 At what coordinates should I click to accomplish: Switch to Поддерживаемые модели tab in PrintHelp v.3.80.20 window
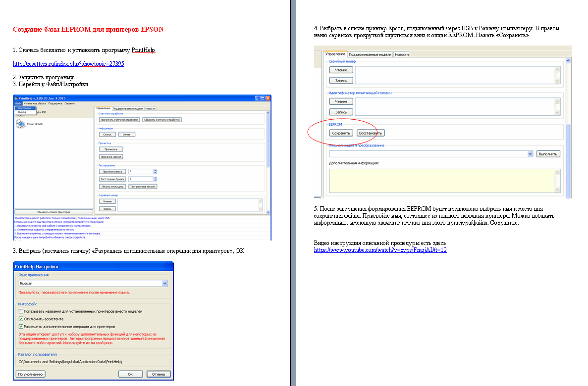coord(128,108)
